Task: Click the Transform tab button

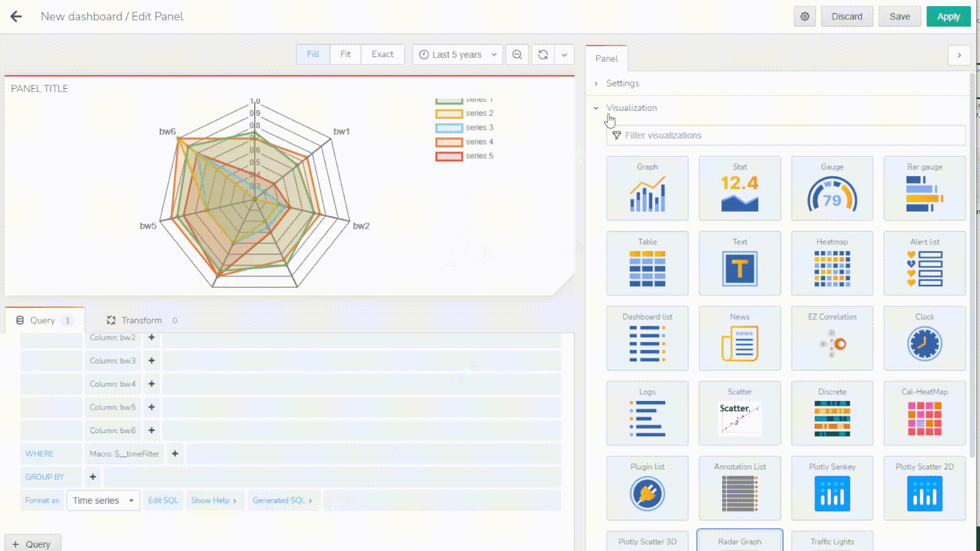Action: [141, 320]
